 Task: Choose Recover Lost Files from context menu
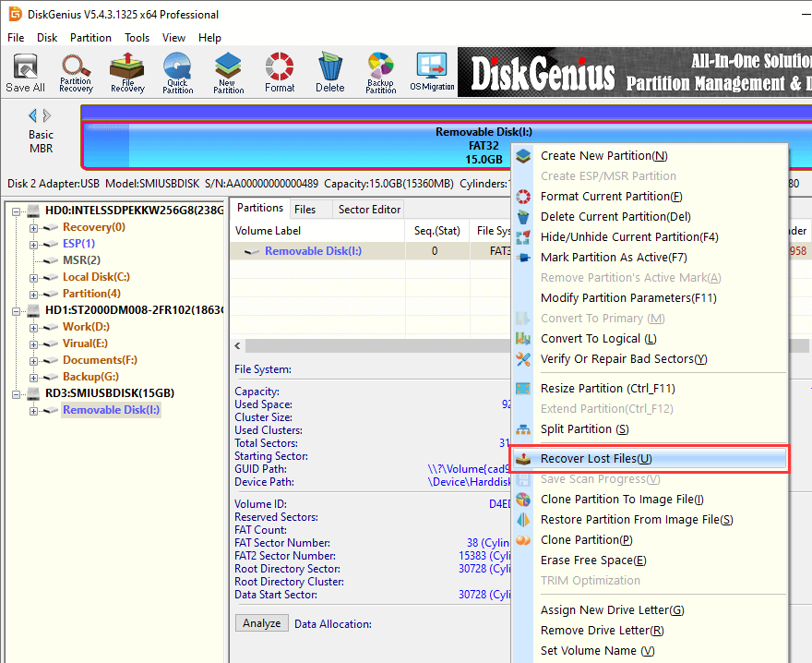pos(596,459)
